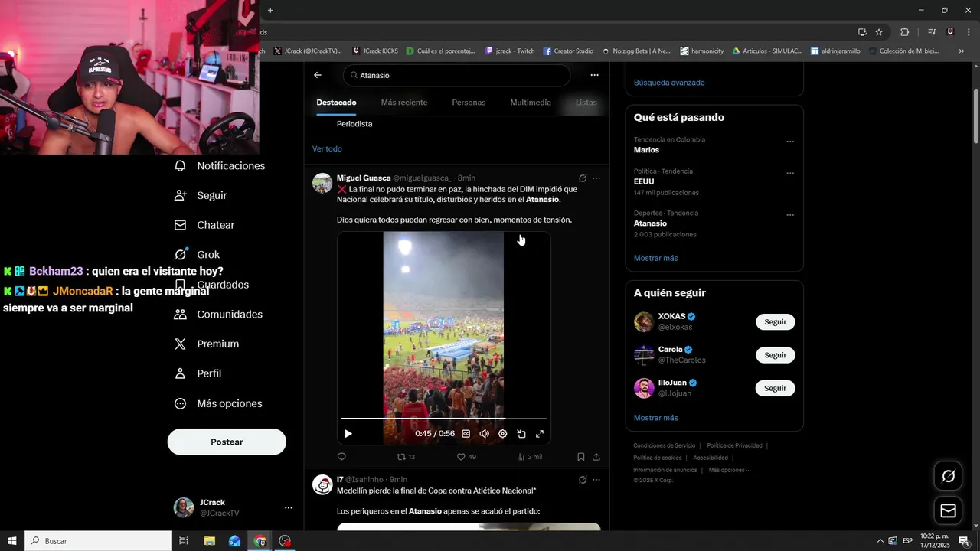
Task: Bookmark this page with the star icon
Action: pyautogui.click(x=879, y=32)
